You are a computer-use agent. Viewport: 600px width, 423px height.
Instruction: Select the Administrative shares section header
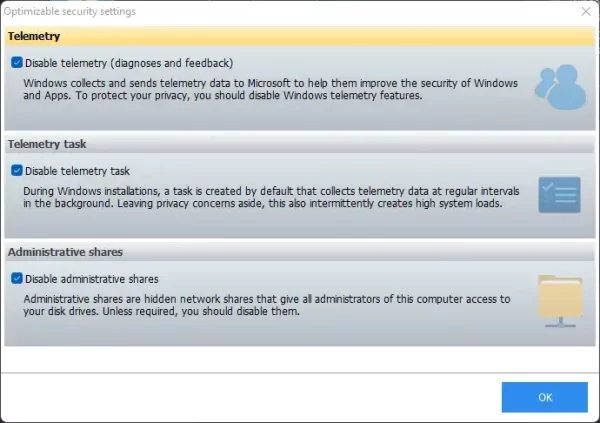(x=300, y=252)
